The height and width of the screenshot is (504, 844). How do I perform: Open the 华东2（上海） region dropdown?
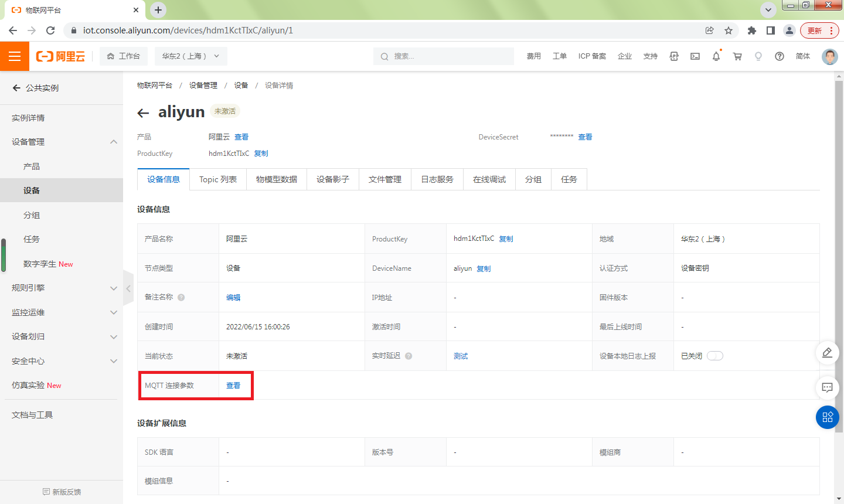click(190, 56)
